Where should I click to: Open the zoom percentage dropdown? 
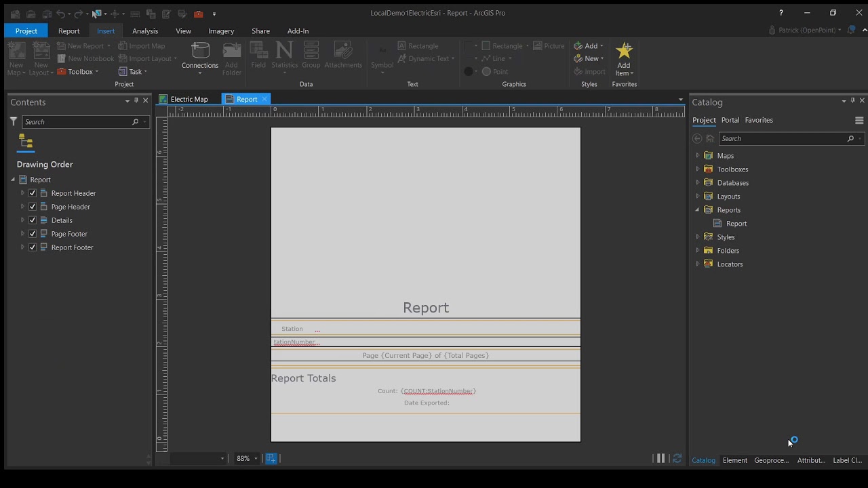coord(256,459)
